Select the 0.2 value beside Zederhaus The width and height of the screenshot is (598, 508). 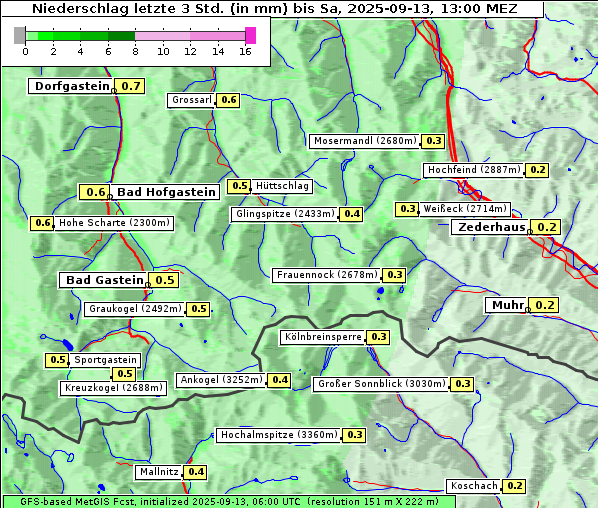(x=546, y=227)
